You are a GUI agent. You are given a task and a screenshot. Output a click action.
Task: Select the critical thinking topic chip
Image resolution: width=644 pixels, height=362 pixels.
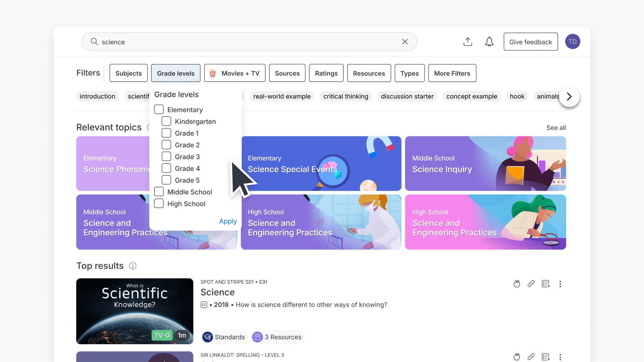coord(346,96)
